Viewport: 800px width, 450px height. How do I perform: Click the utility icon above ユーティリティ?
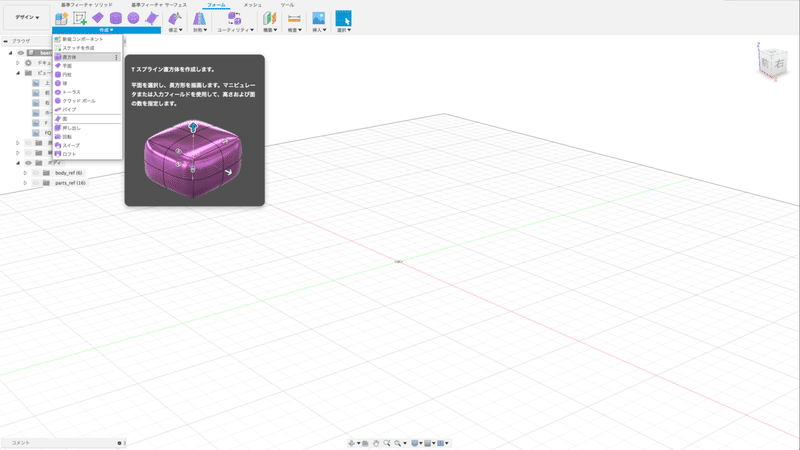[x=234, y=18]
